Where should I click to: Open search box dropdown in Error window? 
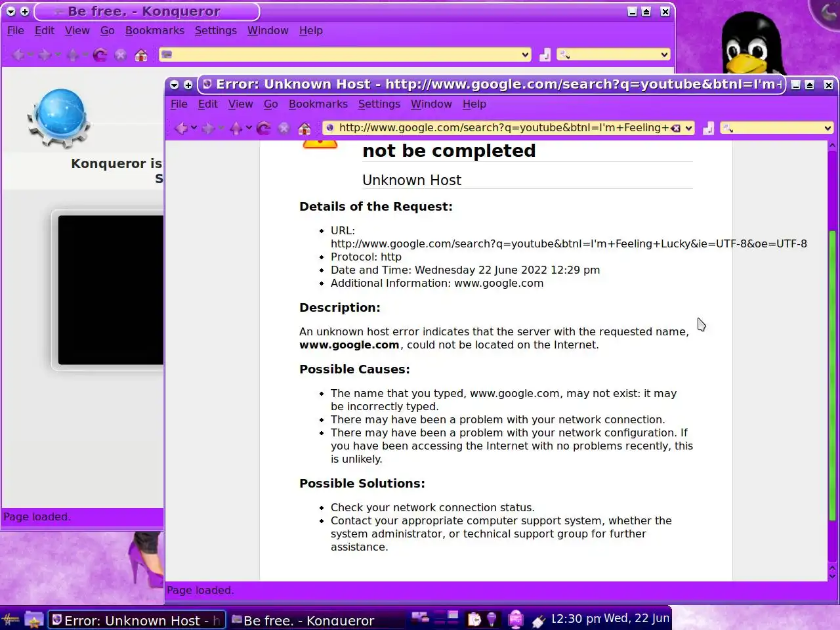coord(828,128)
